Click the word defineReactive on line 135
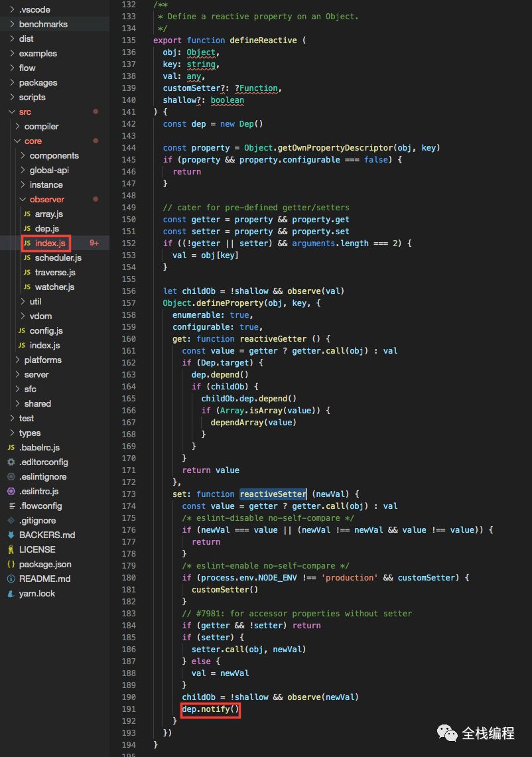Screen dimensions: 532x757 pyautogui.click(x=263, y=40)
